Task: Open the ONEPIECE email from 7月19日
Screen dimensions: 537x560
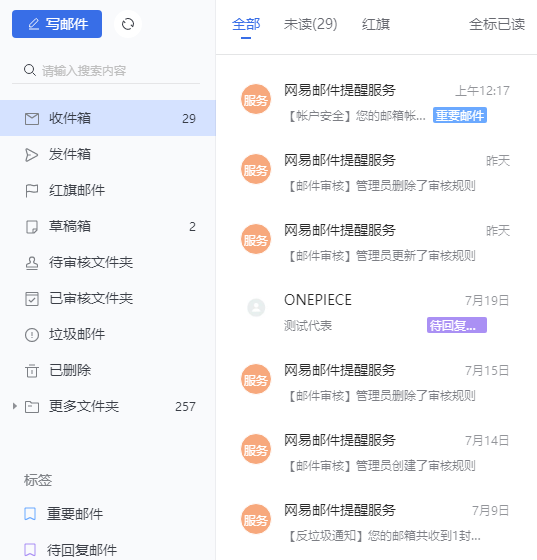Action: [376, 312]
